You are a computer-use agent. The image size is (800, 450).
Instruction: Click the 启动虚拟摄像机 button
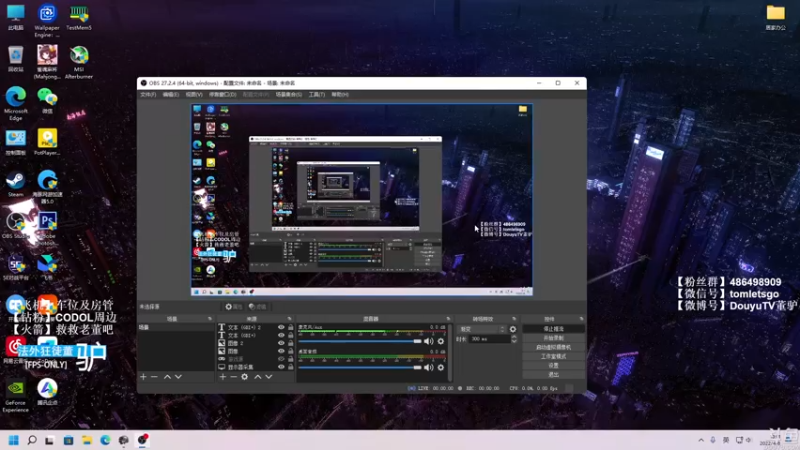[554, 347]
